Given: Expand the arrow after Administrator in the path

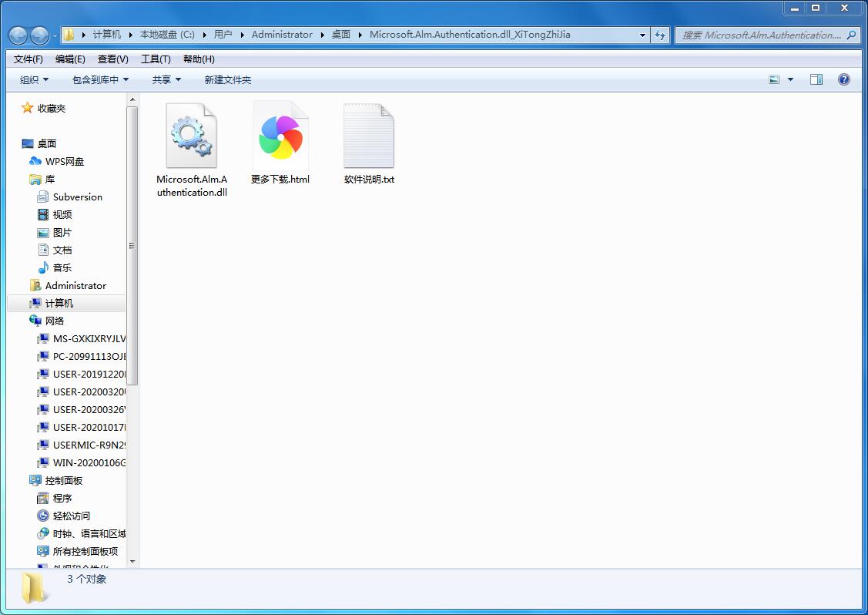Looking at the screenshot, I should 322,35.
